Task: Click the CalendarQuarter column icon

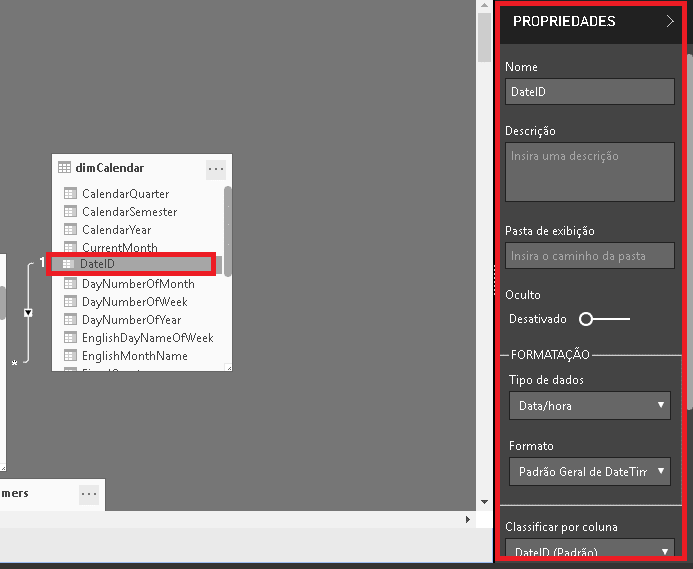Action: click(x=70, y=193)
